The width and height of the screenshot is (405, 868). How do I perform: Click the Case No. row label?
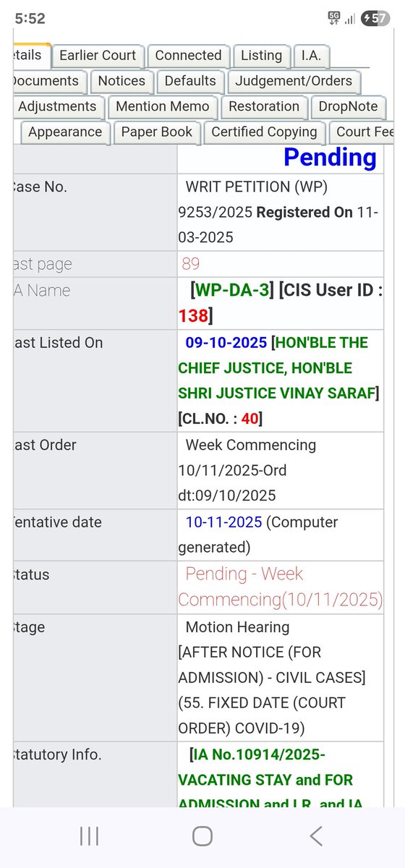coord(40,187)
